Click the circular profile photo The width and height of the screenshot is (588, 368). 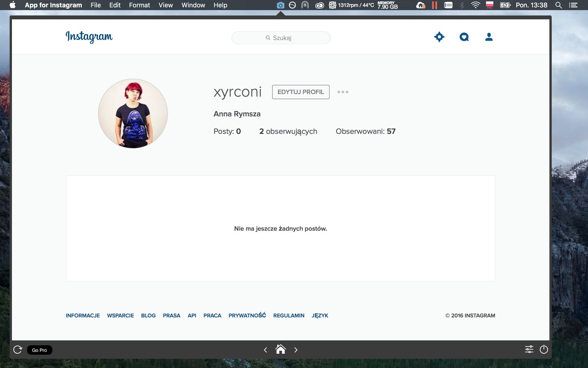tap(133, 113)
